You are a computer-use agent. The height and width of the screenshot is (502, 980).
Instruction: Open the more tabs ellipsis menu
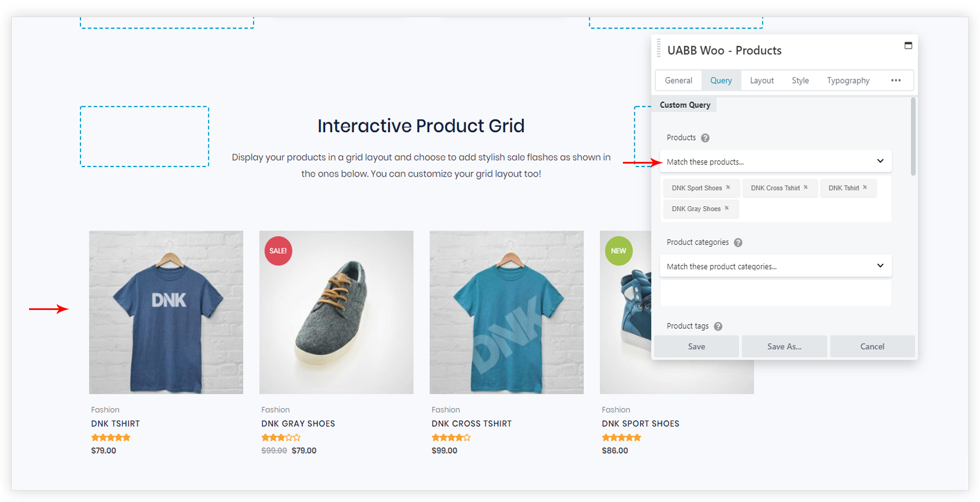[x=896, y=81]
